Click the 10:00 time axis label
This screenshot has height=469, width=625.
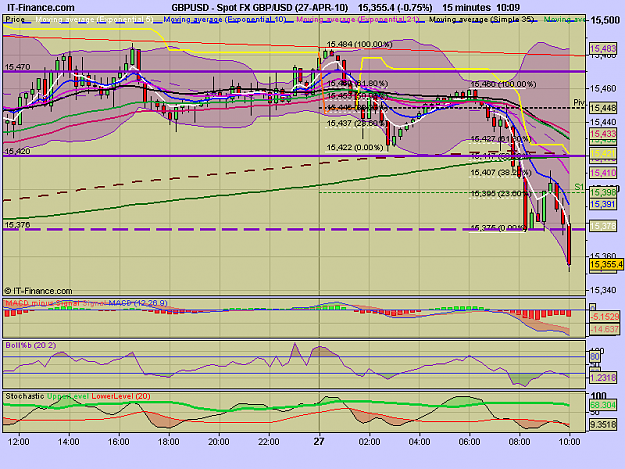pyautogui.click(x=569, y=442)
